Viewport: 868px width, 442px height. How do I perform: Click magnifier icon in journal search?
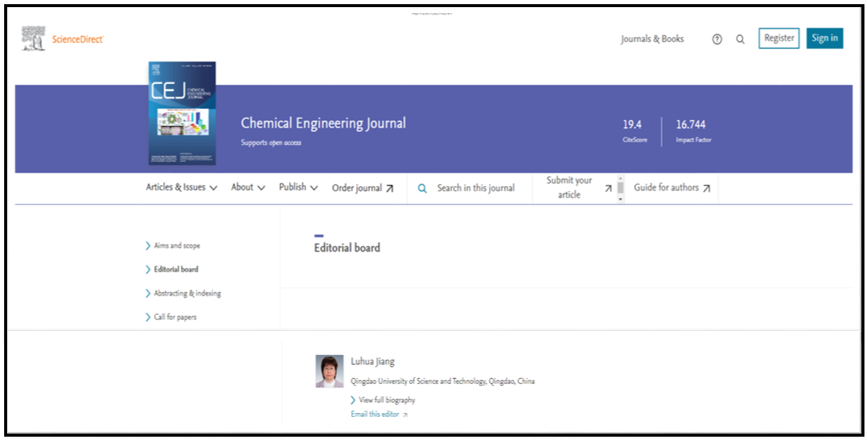point(422,189)
